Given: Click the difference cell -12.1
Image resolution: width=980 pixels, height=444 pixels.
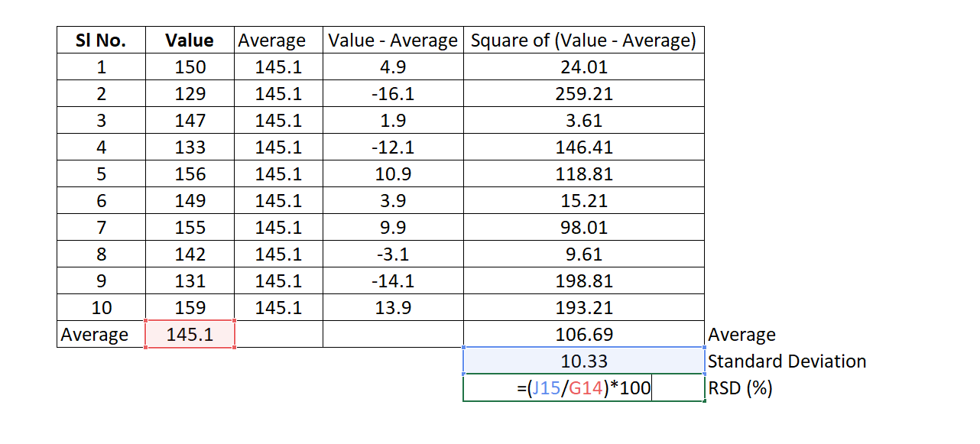Looking at the screenshot, I should pyautogui.click(x=393, y=147).
